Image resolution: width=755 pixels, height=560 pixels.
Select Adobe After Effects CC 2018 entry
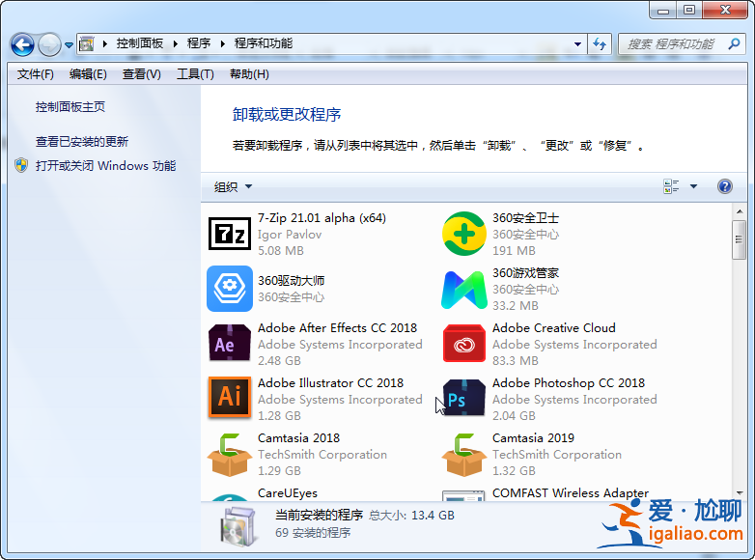(x=337, y=328)
